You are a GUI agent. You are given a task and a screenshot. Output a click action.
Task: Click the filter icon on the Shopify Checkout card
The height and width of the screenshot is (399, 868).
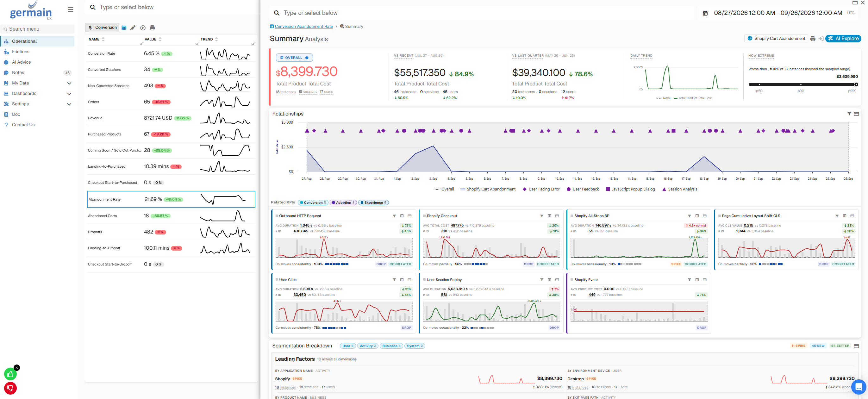click(542, 216)
